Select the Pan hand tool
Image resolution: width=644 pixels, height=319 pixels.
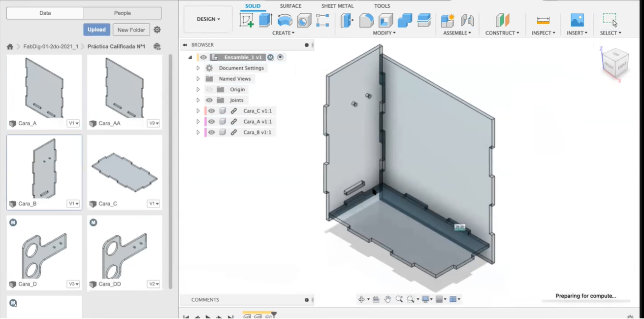pyautogui.click(x=387, y=299)
